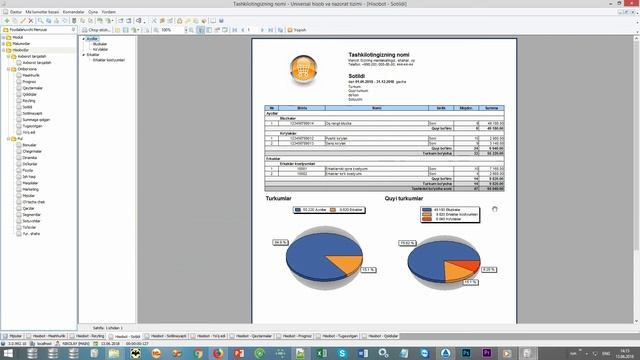640x360 pixels.
Task: Open the Ma'lumotlar bazasi menu
Action: 42,12
